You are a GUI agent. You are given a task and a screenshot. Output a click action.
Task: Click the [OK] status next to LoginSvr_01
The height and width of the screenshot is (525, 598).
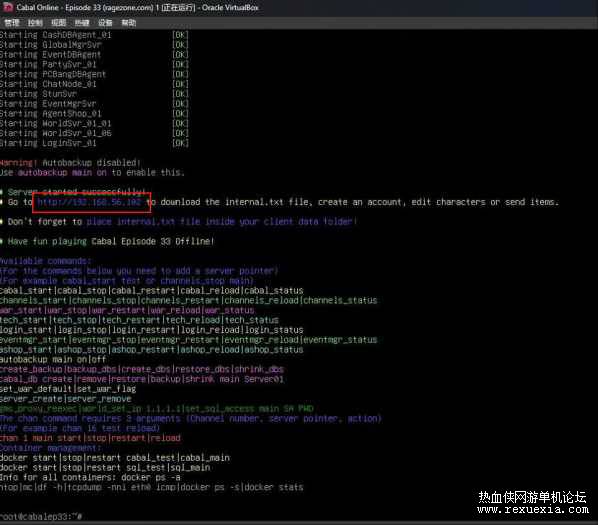click(x=180, y=143)
